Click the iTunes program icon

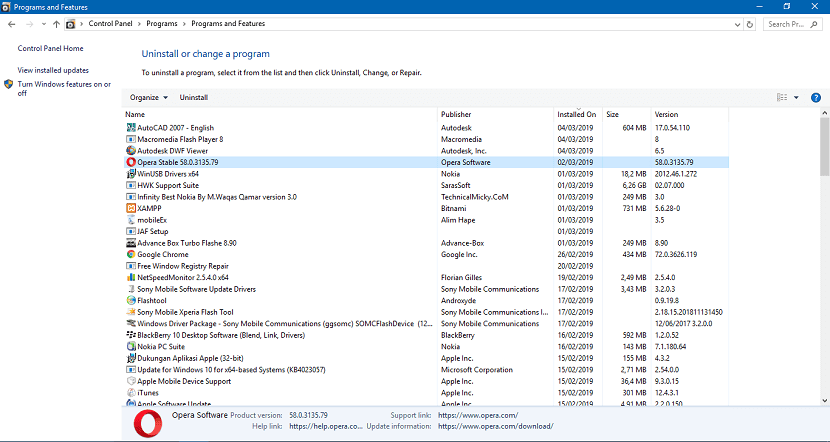pyautogui.click(x=131, y=393)
